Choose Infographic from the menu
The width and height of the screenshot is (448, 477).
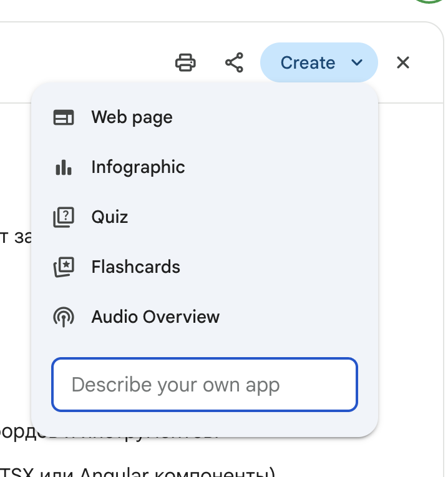pyautogui.click(x=138, y=167)
